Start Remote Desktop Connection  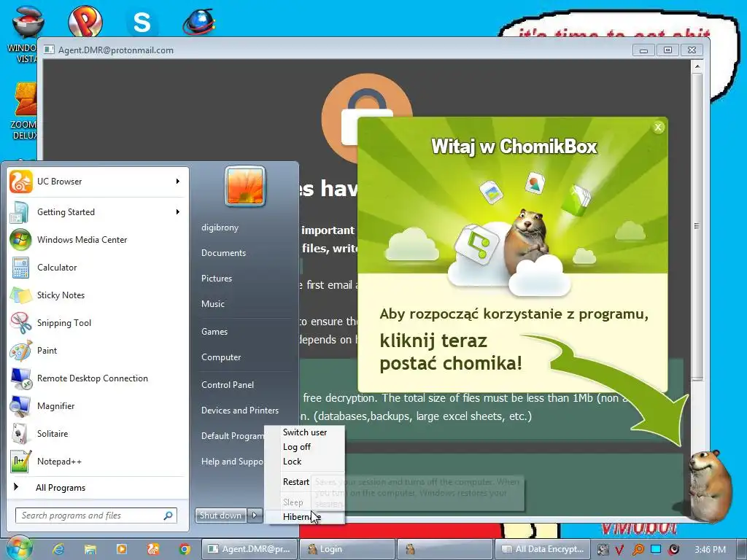coord(98,378)
